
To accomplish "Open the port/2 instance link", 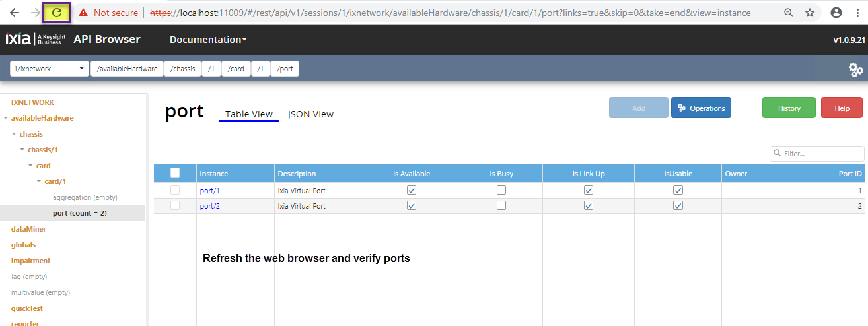I will [209, 206].
